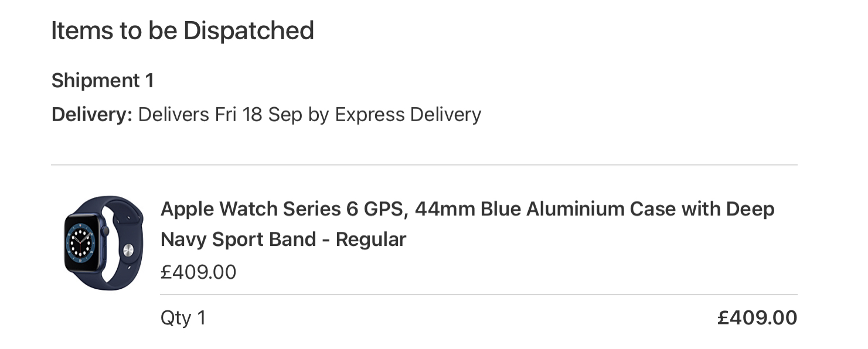The width and height of the screenshot is (868, 349).
Task: Click the bold 'Delivery:' label
Action: 92,114
